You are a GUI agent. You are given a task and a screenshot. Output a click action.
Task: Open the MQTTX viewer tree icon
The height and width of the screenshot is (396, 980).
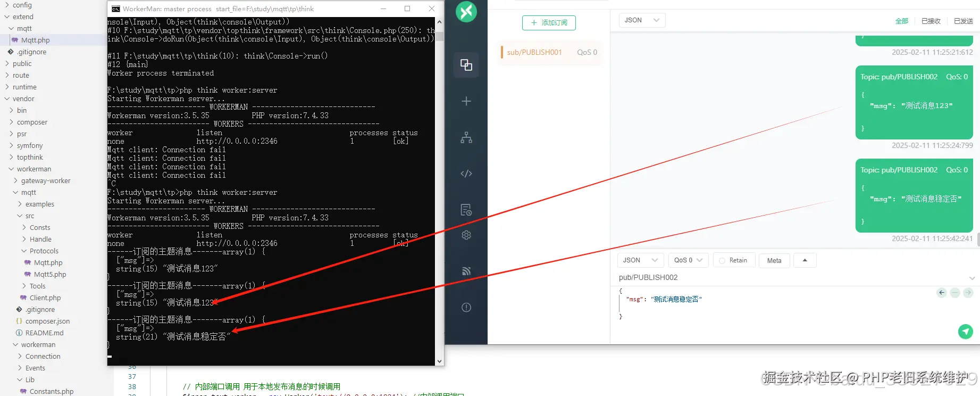[466, 137]
